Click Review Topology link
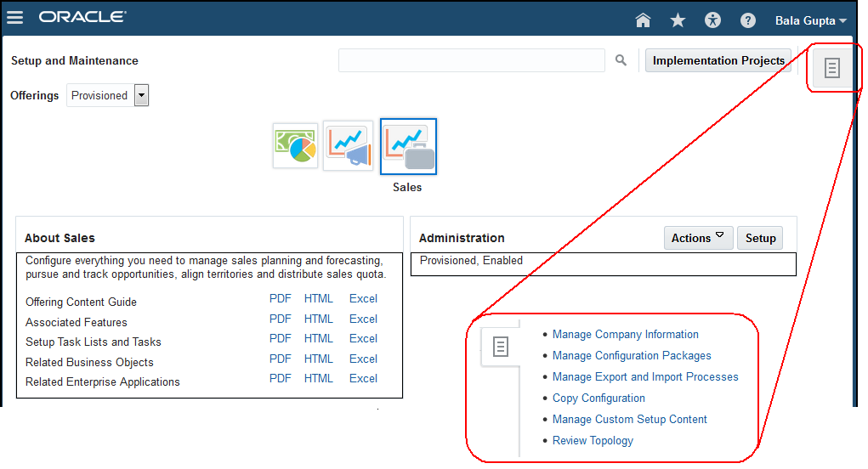 pyautogui.click(x=593, y=441)
